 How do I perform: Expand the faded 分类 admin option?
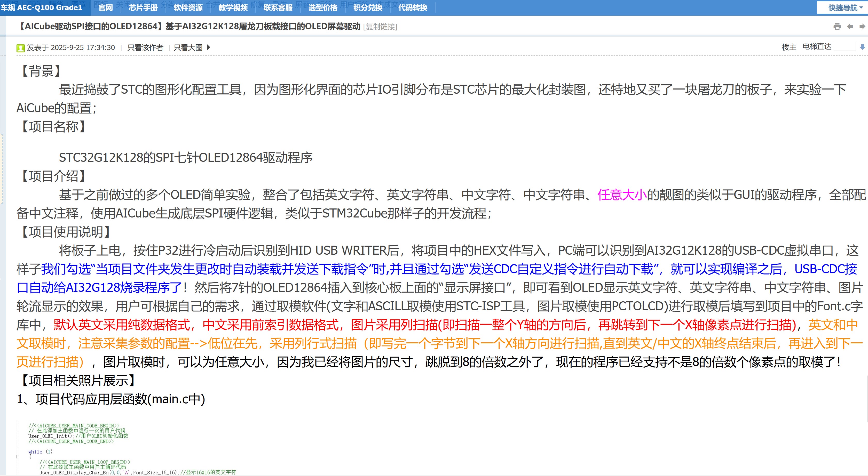click(x=168, y=3)
